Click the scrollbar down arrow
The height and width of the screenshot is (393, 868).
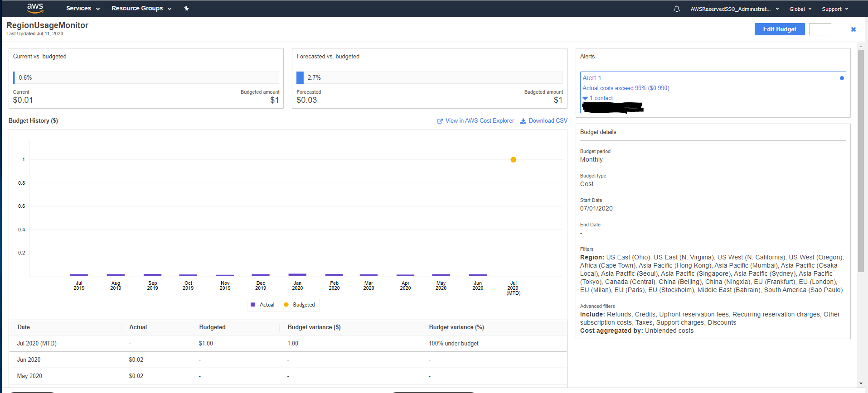click(861, 383)
